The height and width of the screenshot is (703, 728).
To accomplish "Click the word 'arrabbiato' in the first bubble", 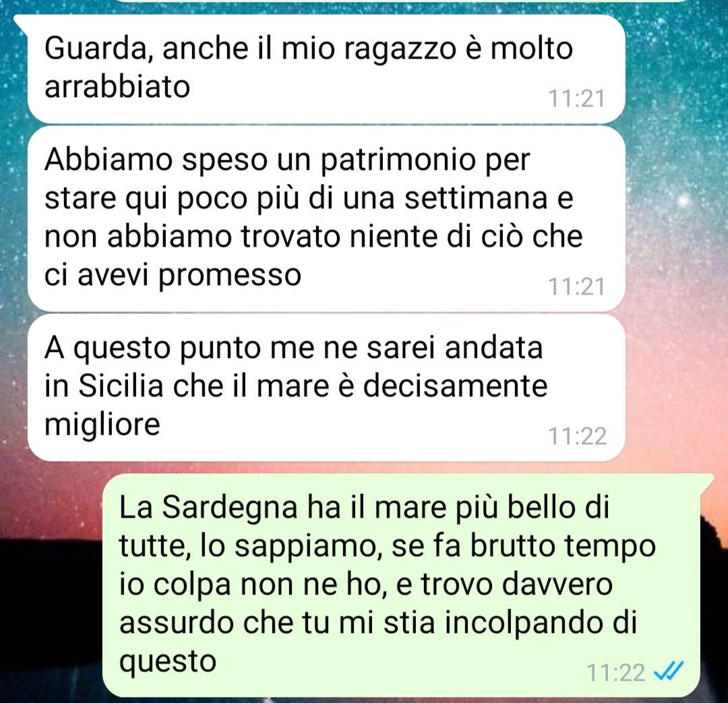I will coord(117,87).
